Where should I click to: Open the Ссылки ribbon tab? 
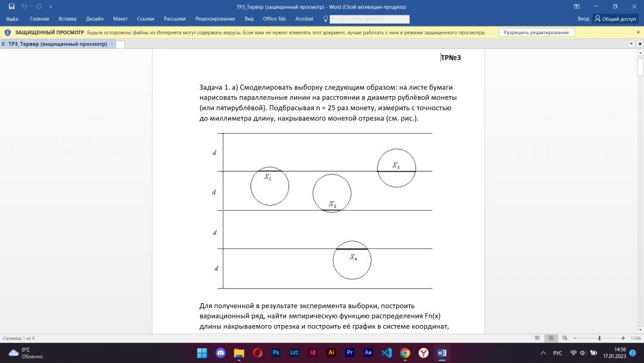coord(146,19)
